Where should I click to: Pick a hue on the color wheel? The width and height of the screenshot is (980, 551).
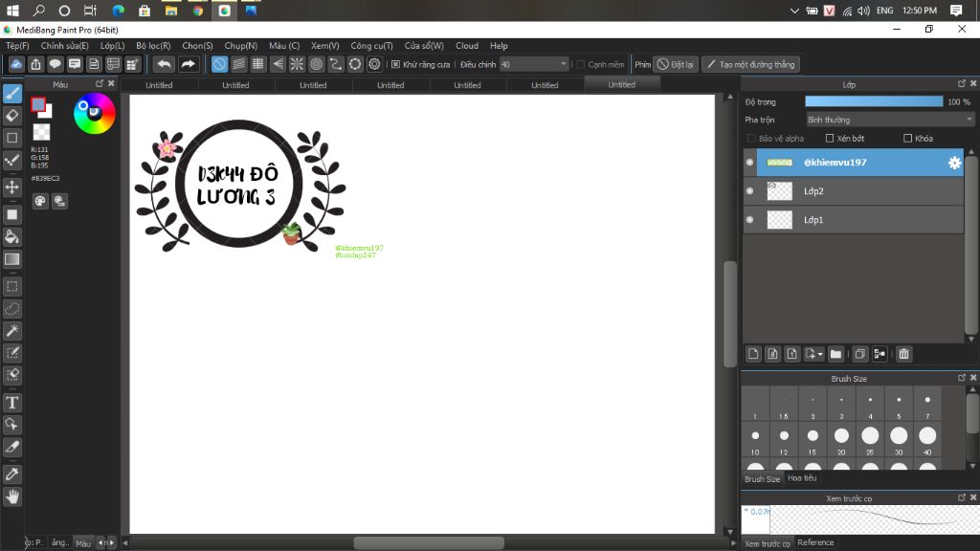[95, 113]
